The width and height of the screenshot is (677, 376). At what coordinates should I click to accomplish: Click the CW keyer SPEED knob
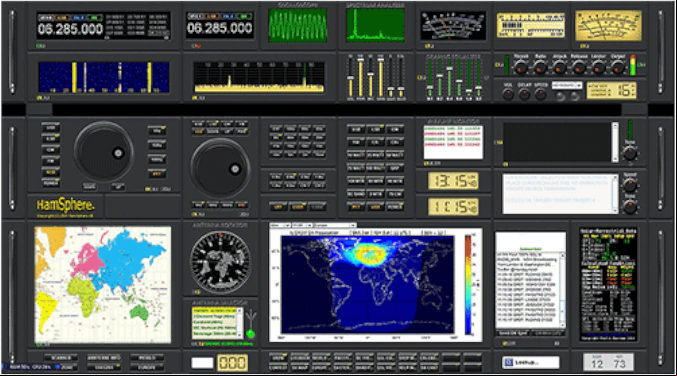click(541, 95)
